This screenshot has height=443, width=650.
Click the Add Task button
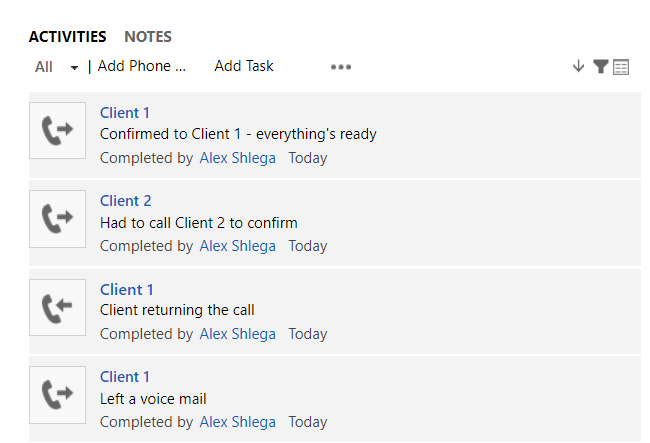tap(244, 66)
